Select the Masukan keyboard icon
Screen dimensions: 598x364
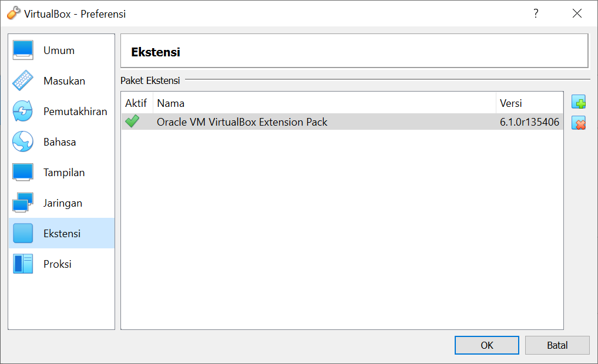coord(23,81)
